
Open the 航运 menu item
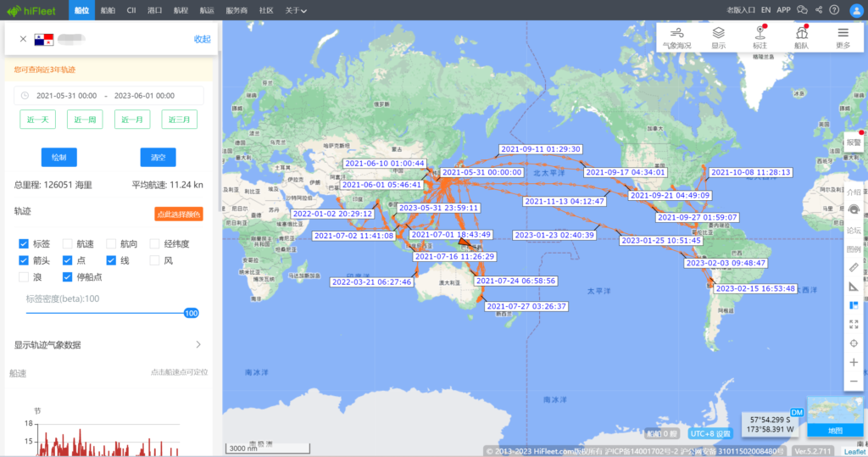click(207, 10)
